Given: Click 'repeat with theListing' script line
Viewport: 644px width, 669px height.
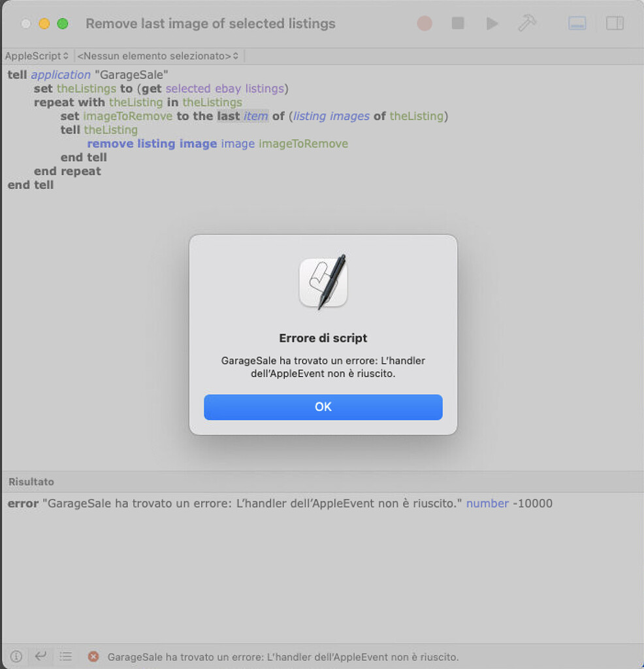Looking at the screenshot, I should (138, 103).
